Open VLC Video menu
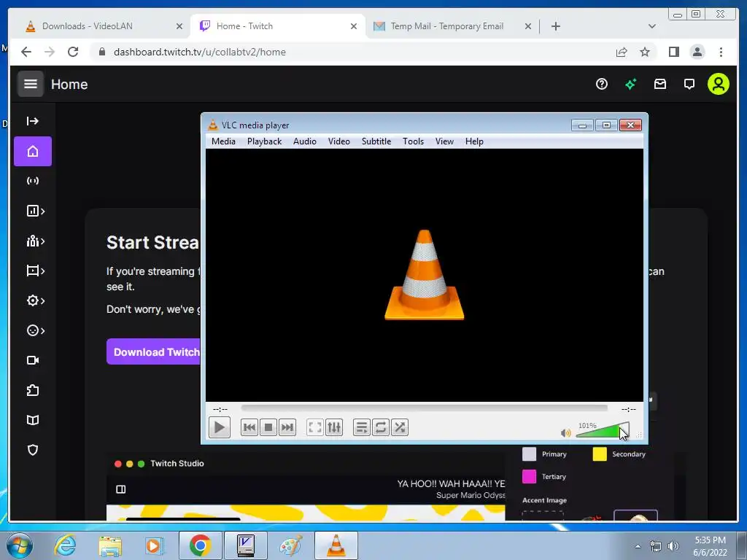This screenshot has width=747, height=560. coord(338,141)
